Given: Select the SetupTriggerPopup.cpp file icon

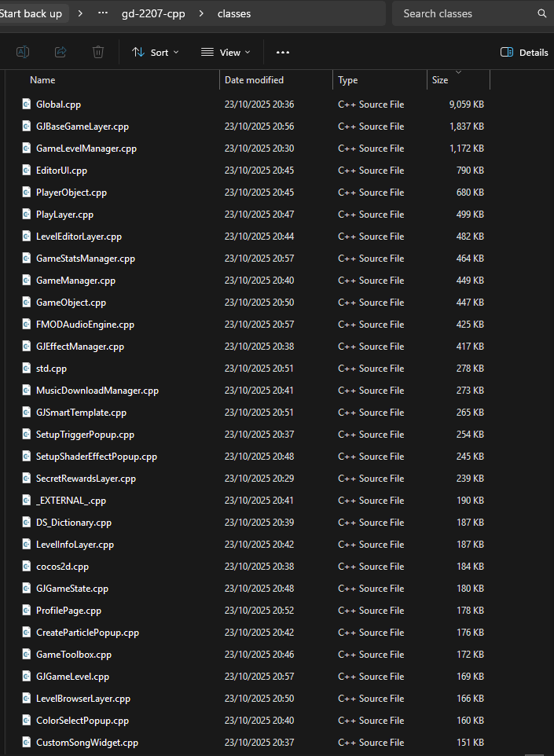Looking at the screenshot, I should 27,435.
